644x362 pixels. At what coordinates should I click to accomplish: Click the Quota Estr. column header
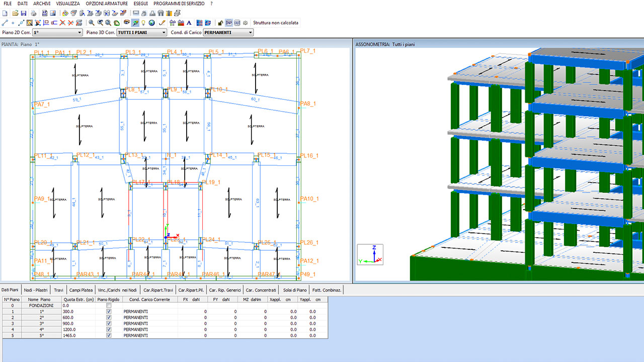tap(78, 299)
